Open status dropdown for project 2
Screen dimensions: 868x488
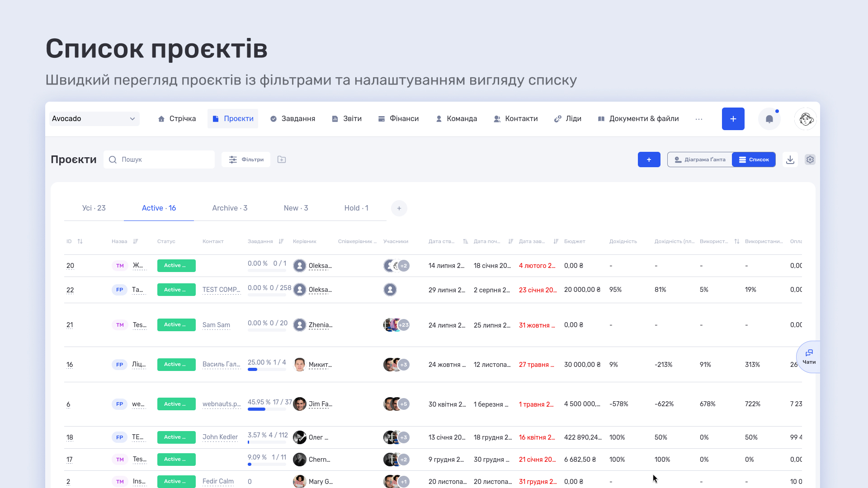pyautogui.click(x=176, y=482)
